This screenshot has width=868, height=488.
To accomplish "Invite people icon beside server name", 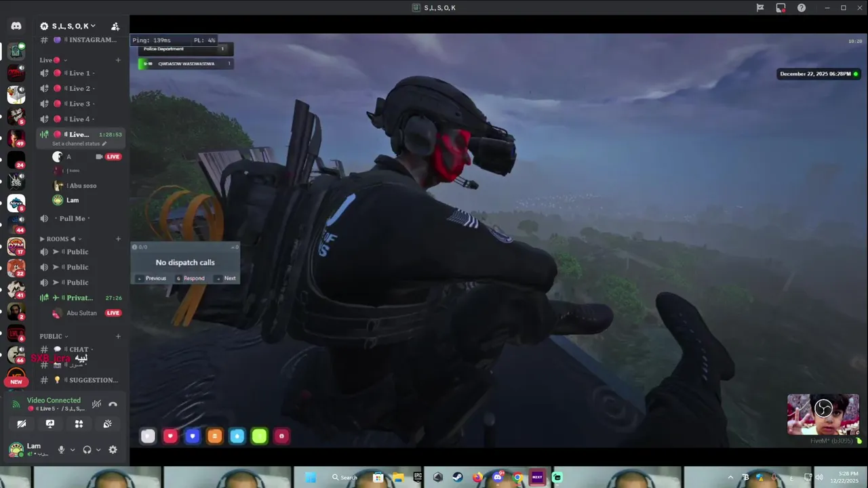I will (x=115, y=26).
